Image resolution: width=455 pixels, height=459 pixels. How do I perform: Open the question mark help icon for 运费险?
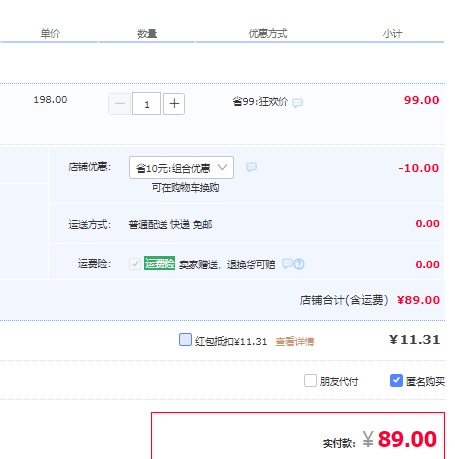pyautogui.click(x=299, y=264)
